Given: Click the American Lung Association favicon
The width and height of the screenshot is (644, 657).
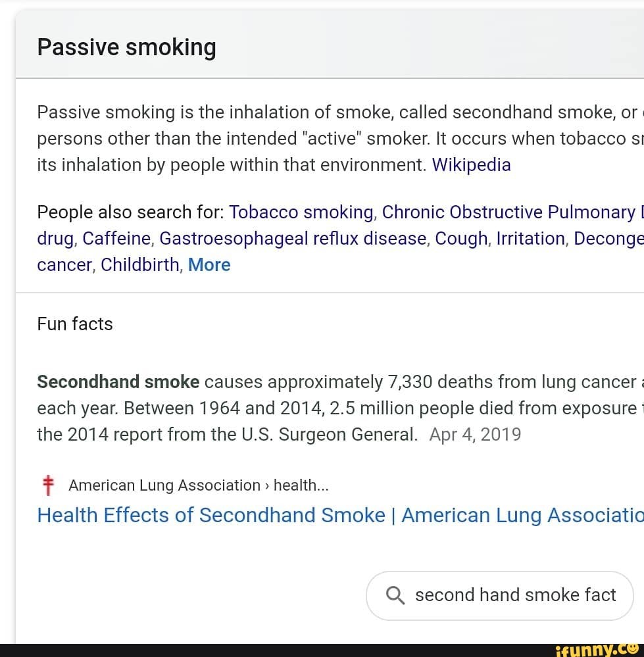Looking at the screenshot, I should (x=47, y=485).
